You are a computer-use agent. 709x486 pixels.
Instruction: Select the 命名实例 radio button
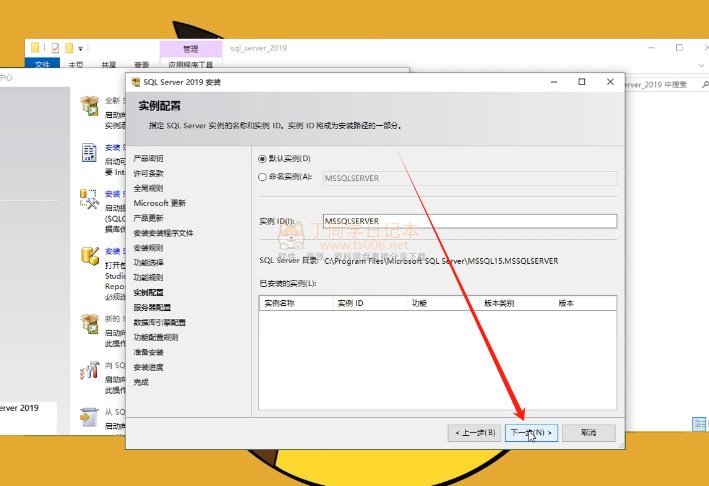pos(263,178)
